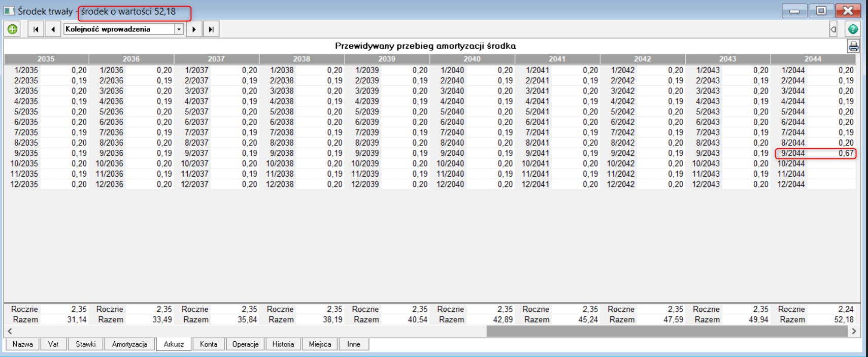Click the 2042 column header
This screenshot has height=357, width=868.
[x=643, y=59]
